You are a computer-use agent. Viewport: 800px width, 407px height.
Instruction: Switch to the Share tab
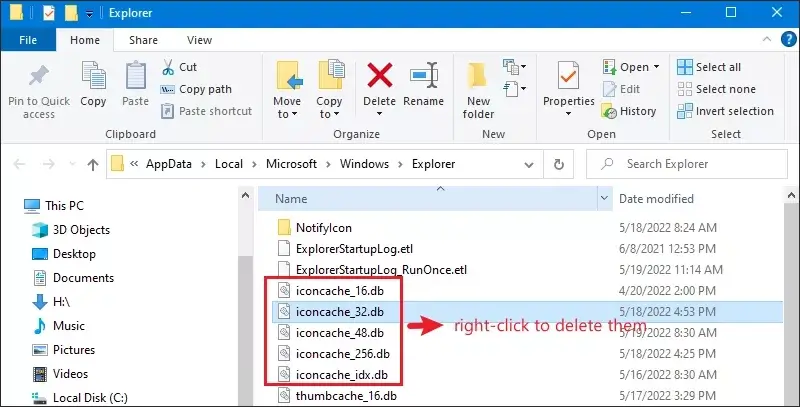coord(143,40)
